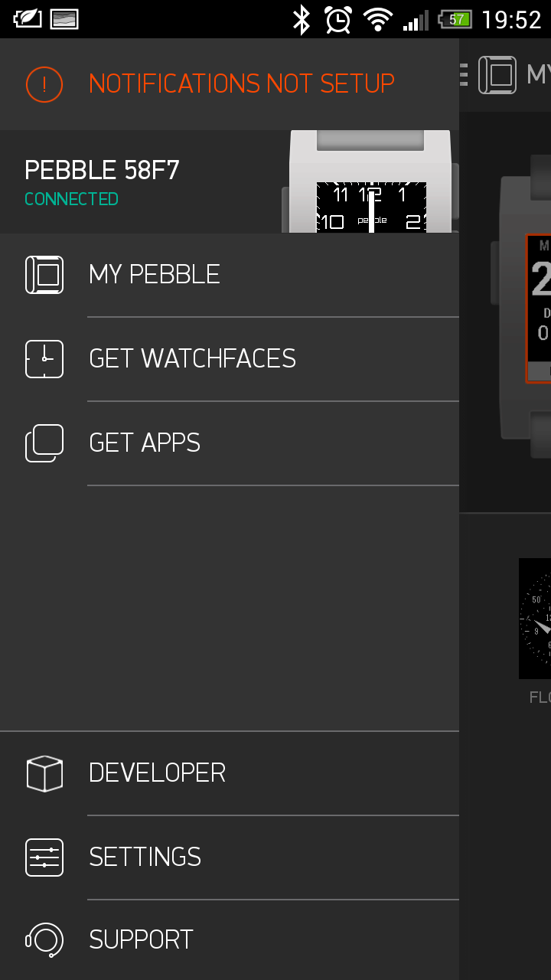Open the SUPPORT menu entry

tap(141, 939)
